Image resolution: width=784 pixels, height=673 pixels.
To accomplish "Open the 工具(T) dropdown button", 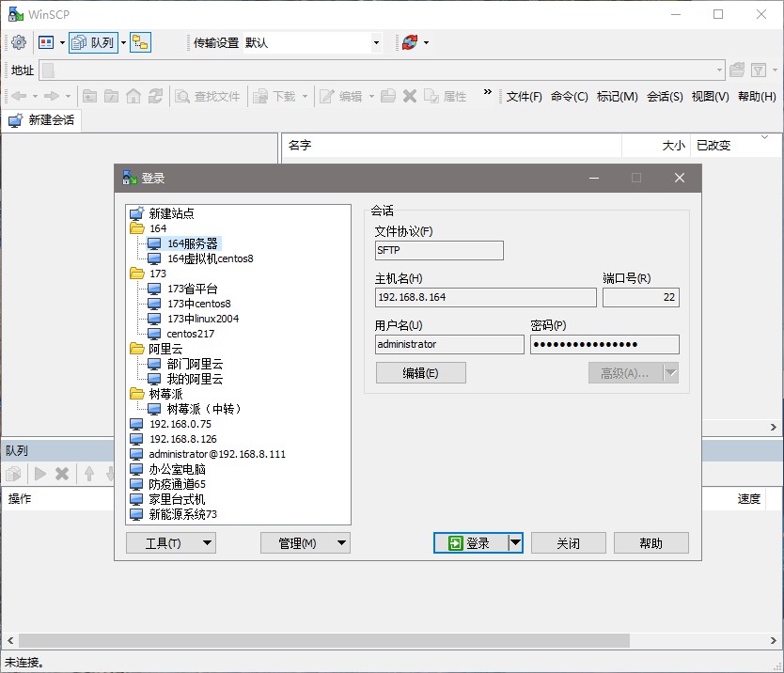I will click(x=170, y=543).
